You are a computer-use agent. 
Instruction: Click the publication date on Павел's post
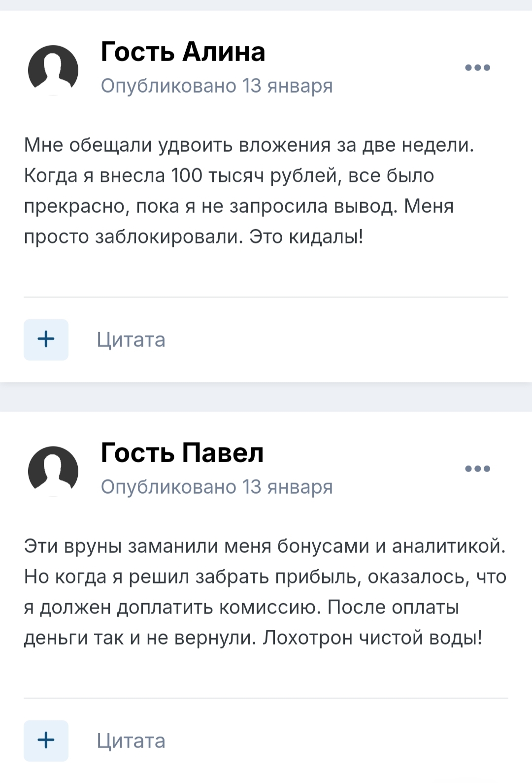217,487
